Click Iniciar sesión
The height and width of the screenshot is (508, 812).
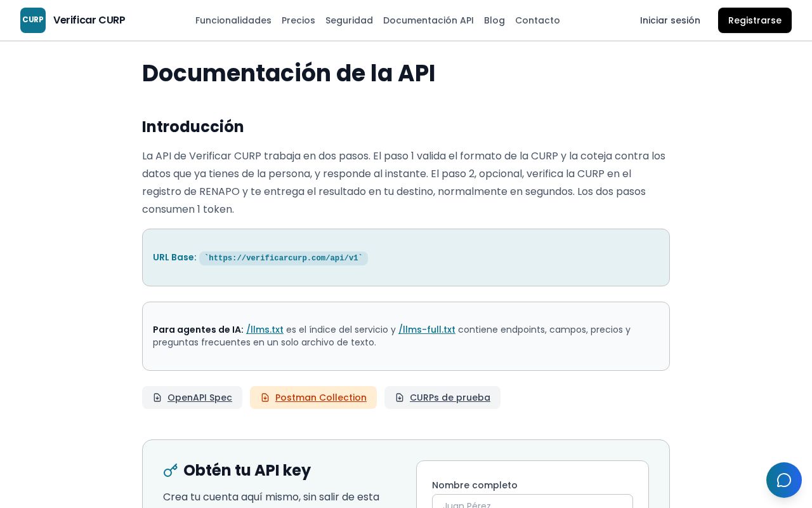670,20
